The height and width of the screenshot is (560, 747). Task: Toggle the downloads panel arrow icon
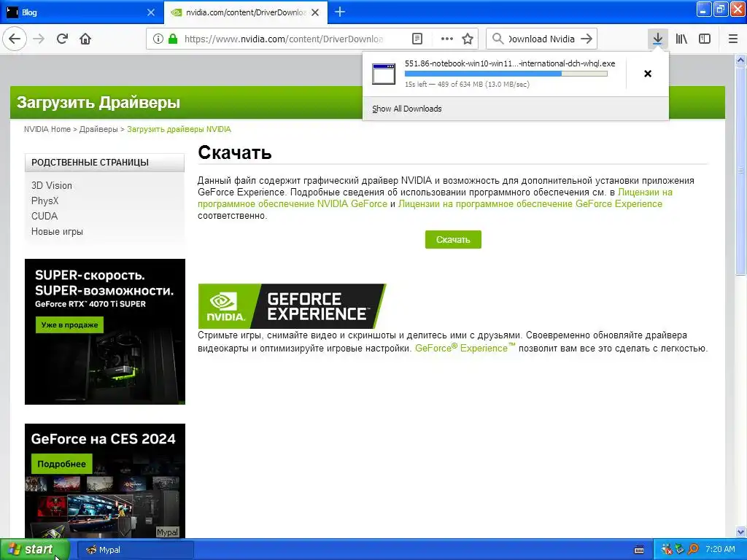(x=657, y=39)
